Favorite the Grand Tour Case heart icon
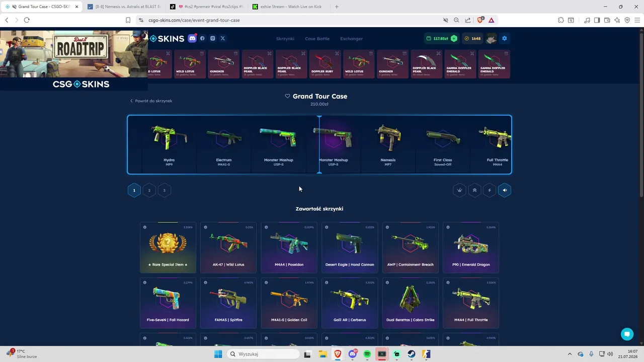This screenshot has width=644, height=362. [x=287, y=96]
